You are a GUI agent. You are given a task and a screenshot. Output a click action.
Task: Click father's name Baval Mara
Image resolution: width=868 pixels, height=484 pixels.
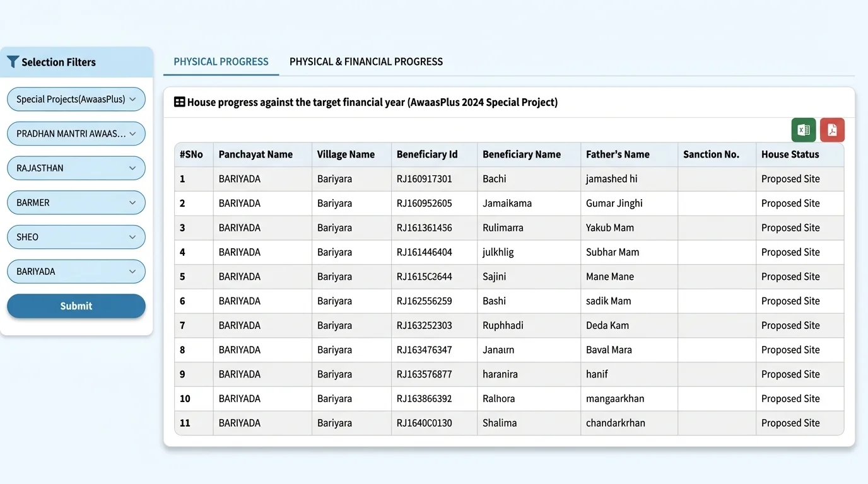point(609,350)
